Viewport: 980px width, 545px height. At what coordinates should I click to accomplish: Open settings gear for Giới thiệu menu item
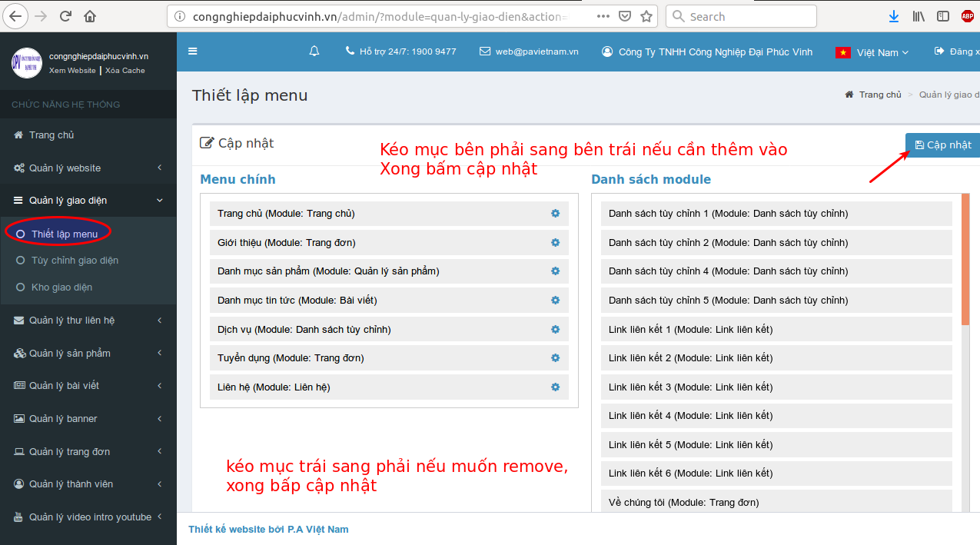(556, 243)
